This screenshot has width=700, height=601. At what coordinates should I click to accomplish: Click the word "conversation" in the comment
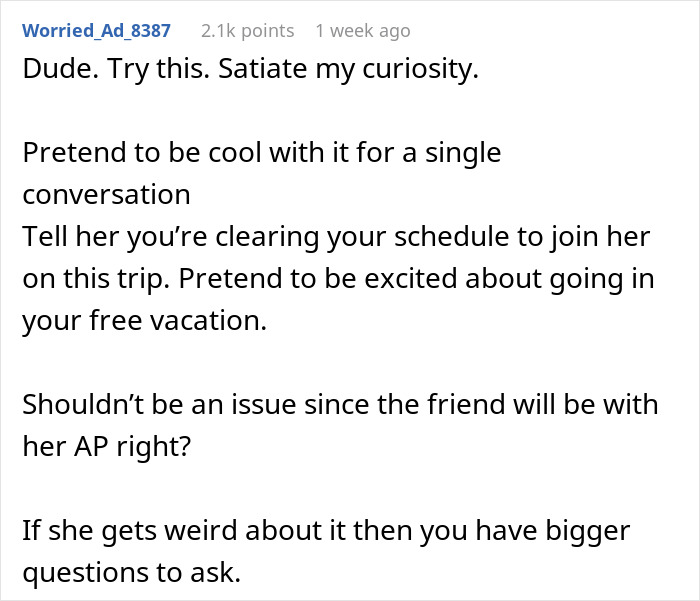click(106, 194)
